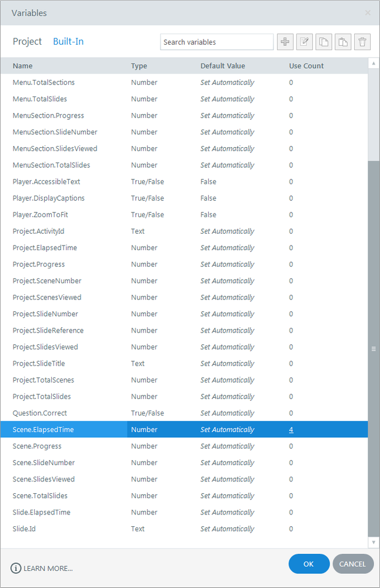This screenshot has height=588, width=380.
Task: Click False default value of Player.DisplayCaptions
Action: pyautogui.click(x=208, y=198)
